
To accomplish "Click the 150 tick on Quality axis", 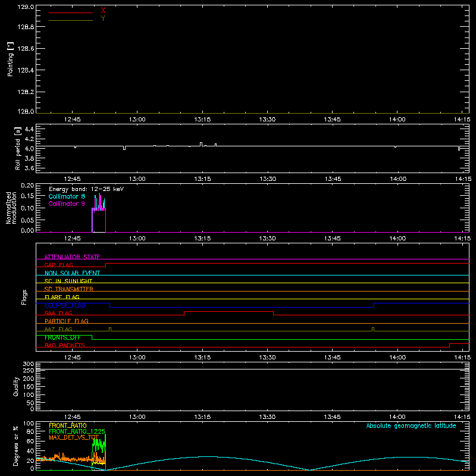I will (x=28, y=387).
